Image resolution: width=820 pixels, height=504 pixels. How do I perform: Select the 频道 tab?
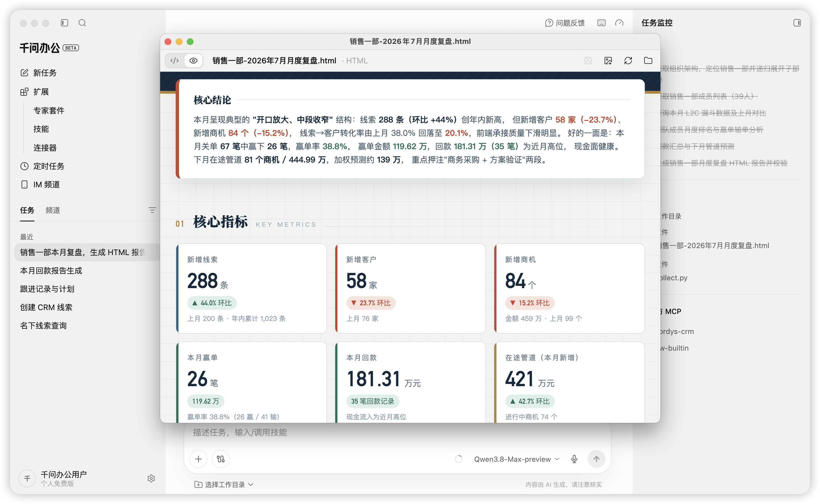pyautogui.click(x=53, y=210)
